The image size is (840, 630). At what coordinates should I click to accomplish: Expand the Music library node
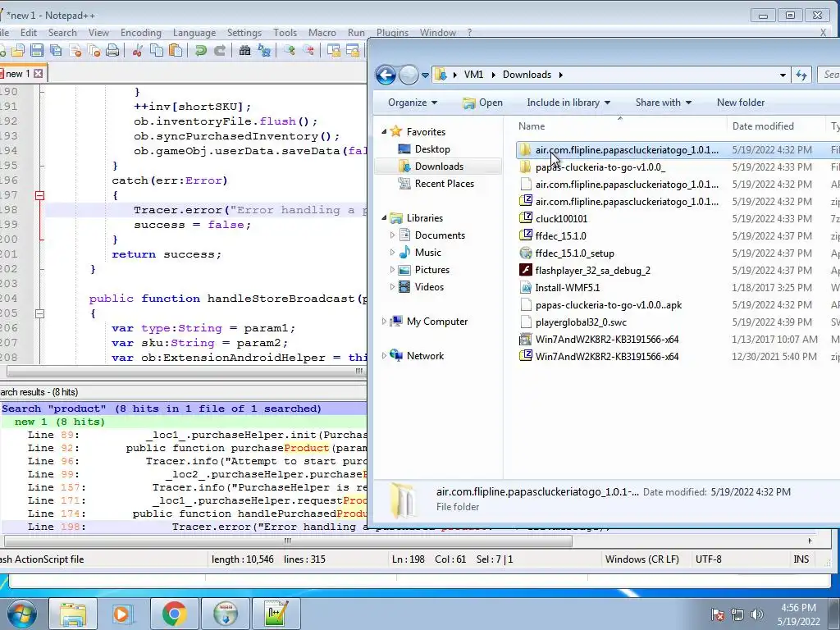tap(393, 253)
